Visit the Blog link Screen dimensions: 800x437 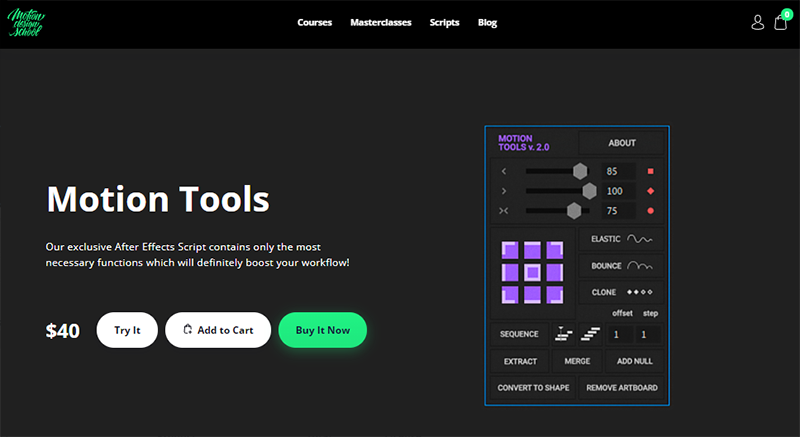[x=487, y=22]
